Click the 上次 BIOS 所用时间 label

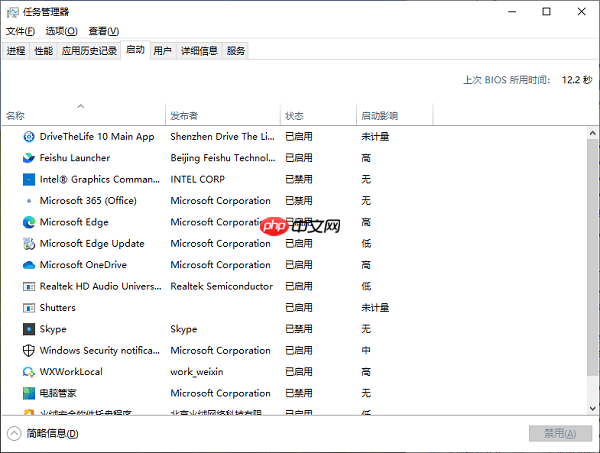tap(507, 80)
